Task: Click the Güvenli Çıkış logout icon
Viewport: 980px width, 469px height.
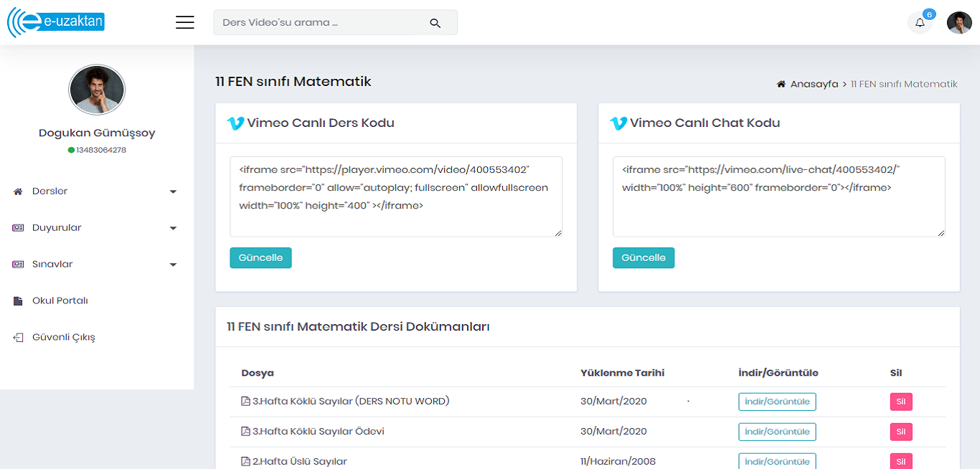Action: (x=18, y=338)
